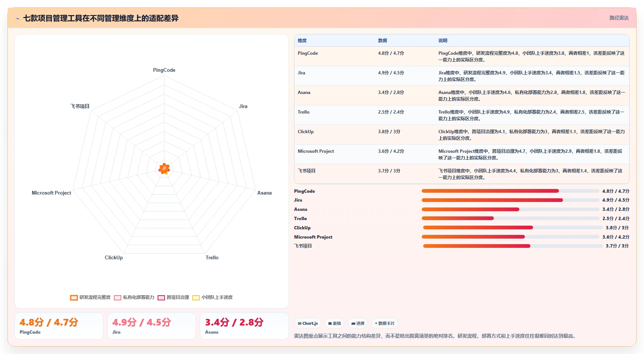Click the 说明 column header
This screenshot has height=354, width=644.
tap(443, 41)
